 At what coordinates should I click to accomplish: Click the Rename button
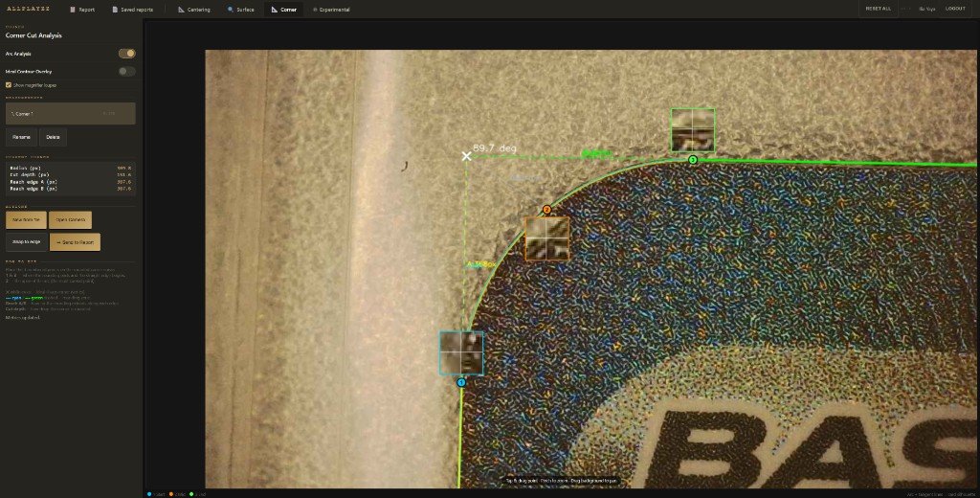pos(21,137)
